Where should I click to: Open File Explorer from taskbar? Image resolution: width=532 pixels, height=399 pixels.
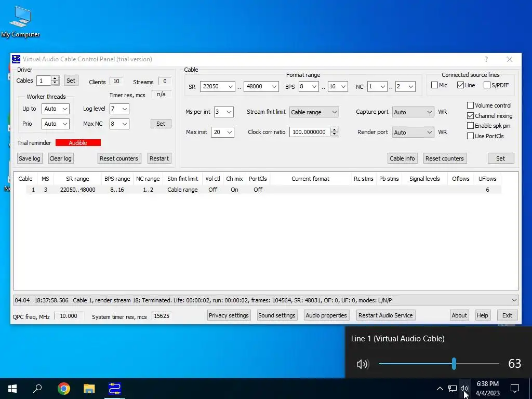tap(89, 389)
